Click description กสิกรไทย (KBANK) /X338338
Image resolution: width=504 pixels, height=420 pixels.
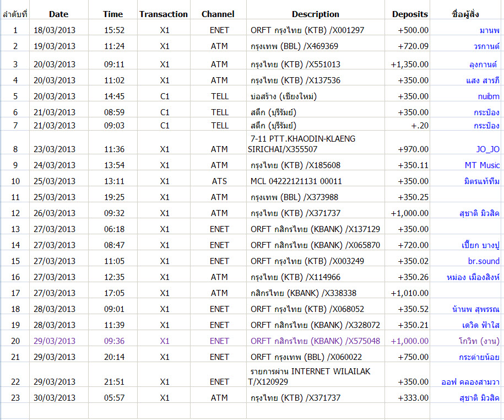tap(304, 293)
